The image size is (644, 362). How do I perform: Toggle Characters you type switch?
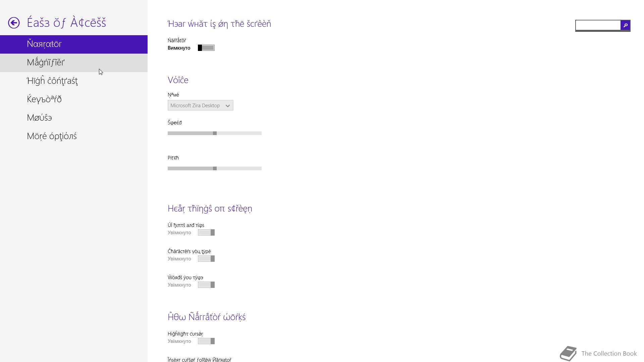coord(206,259)
